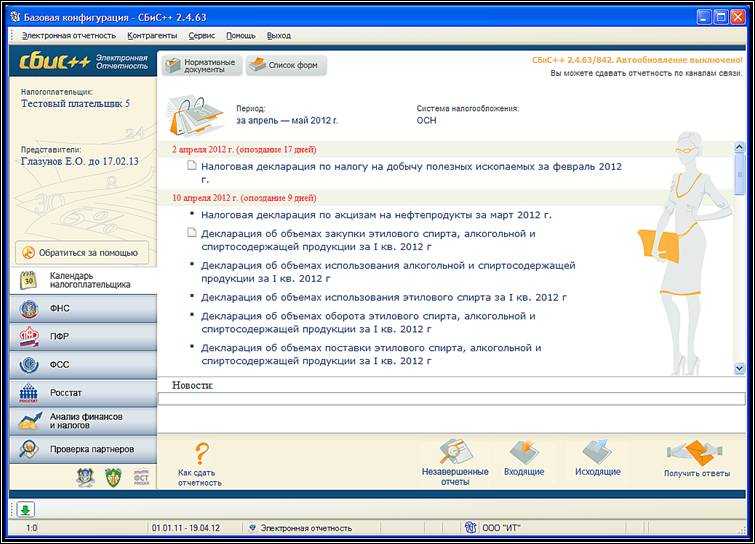
Task: Open the Росстат section
Action: tap(83, 393)
